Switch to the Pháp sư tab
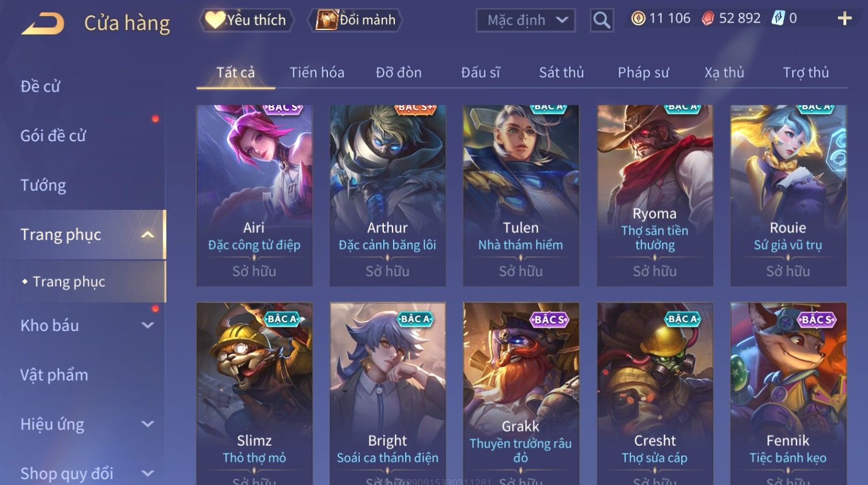The width and height of the screenshot is (868, 485). tap(643, 73)
